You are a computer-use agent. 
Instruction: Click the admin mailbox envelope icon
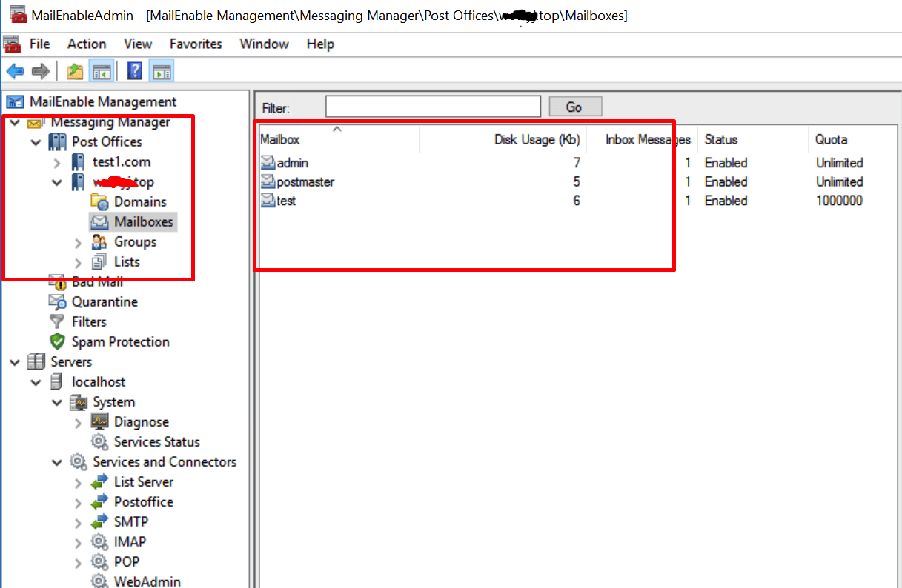click(268, 162)
